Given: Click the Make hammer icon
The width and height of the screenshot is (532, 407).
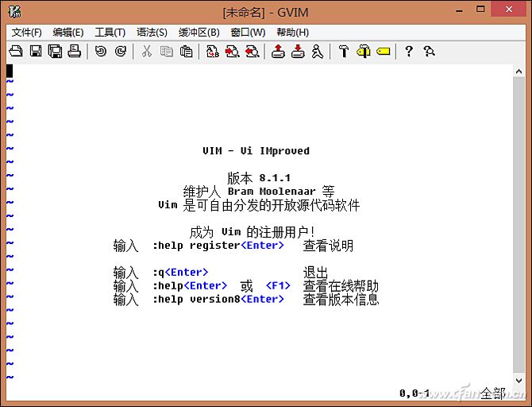Looking at the screenshot, I should coord(344,52).
